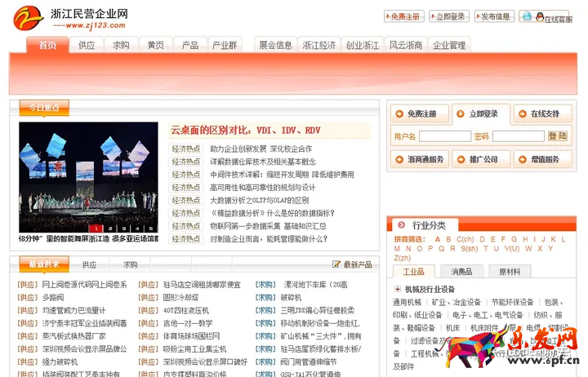This screenshot has height=377, width=588.
Task: Click the 行业分类 header arrow icon
Action: 401,225
